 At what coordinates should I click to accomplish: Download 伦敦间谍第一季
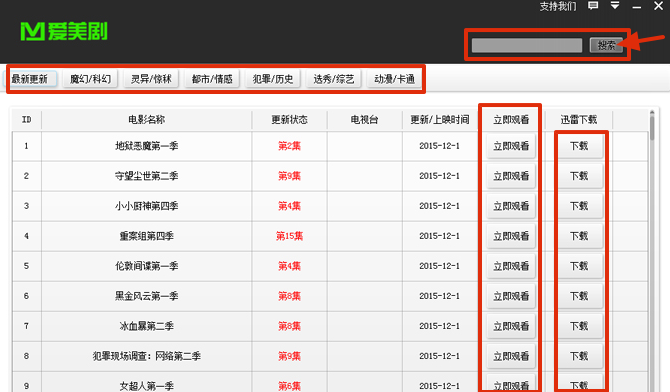579,266
